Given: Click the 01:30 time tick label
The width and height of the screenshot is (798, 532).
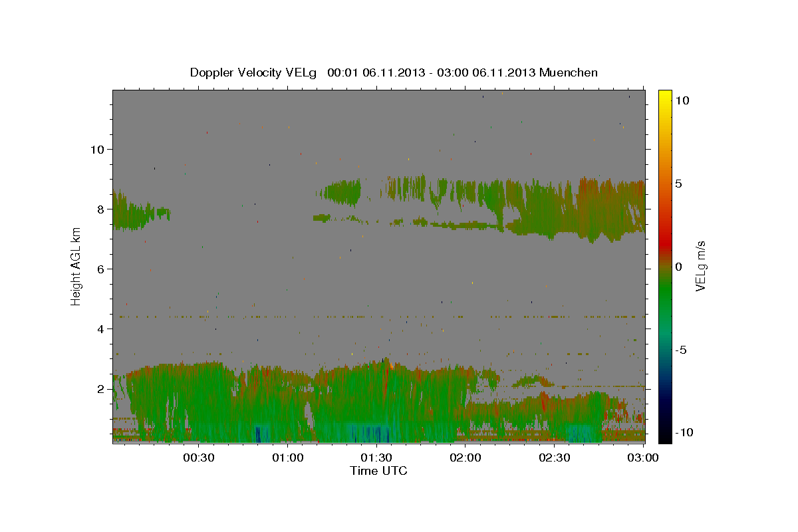Looking at the screenshot, I should (x=377, y=458).
